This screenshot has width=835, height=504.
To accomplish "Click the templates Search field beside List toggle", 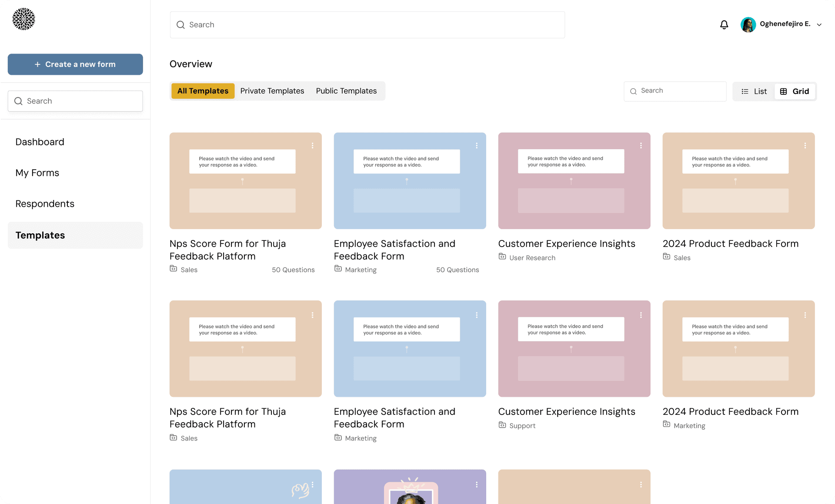I will 675,91.
